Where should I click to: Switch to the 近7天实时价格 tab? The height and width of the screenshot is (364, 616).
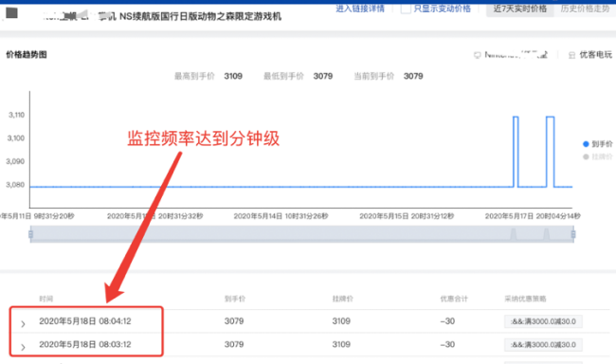pos(519,9)
